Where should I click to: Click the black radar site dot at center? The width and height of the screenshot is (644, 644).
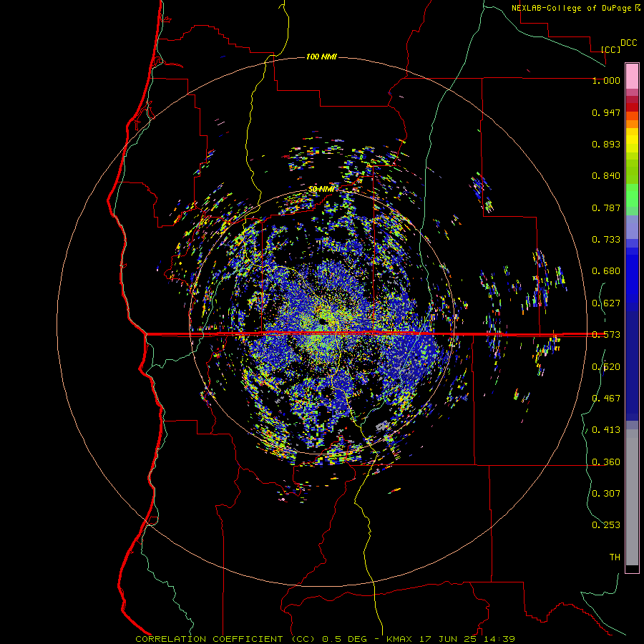[323, 321]
